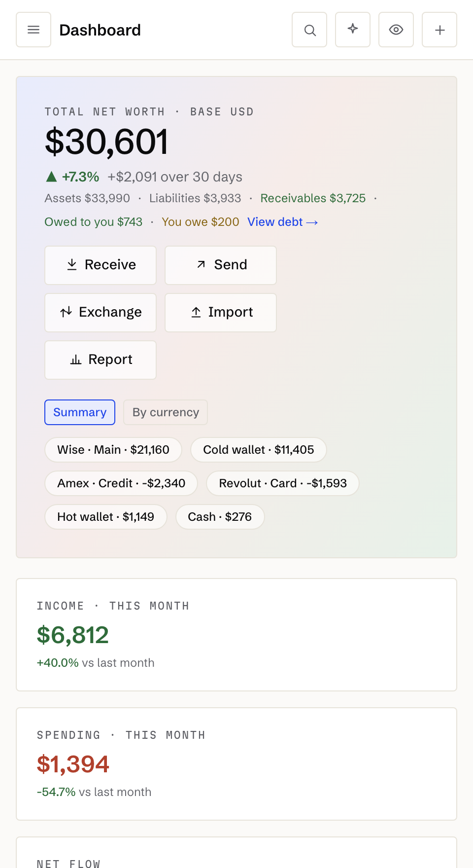473x868 pixels.
Task: Toggle balance visibility eye icon
Action: (x=396, y=30)
